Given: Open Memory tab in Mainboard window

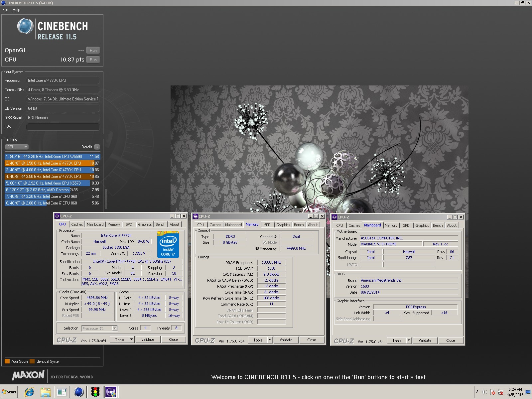Looking at the screenshot, I should click(x=391, y=225).
